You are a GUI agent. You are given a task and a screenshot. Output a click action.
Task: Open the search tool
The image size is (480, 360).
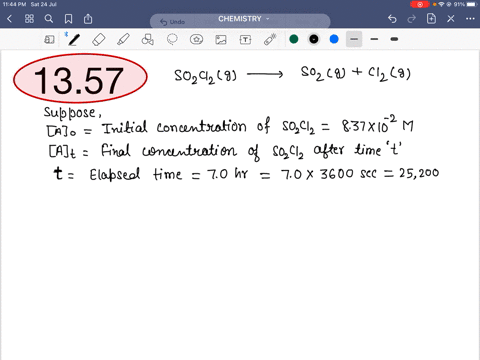coord(49,19)
